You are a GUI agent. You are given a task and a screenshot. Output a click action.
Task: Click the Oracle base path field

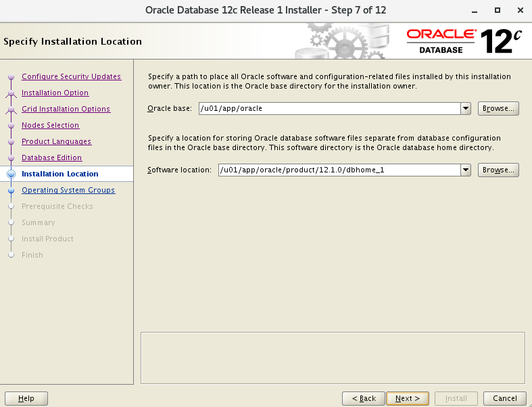[x=329, y=109]
